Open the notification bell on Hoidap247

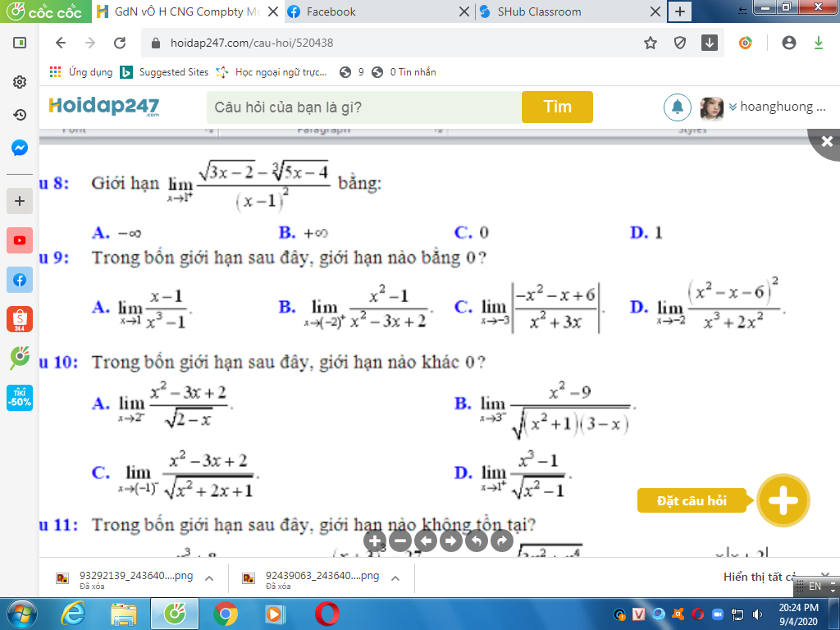click(677, 107)
